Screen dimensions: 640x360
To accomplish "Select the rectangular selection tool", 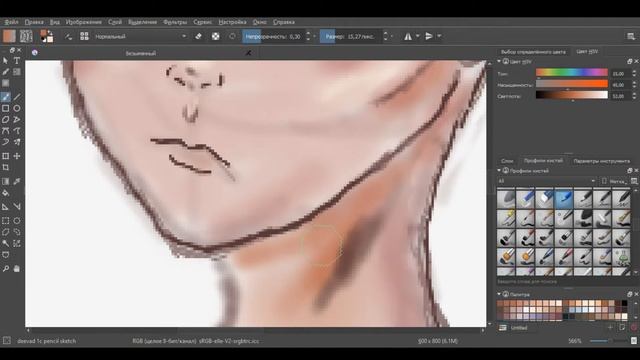I will [5, 221].
